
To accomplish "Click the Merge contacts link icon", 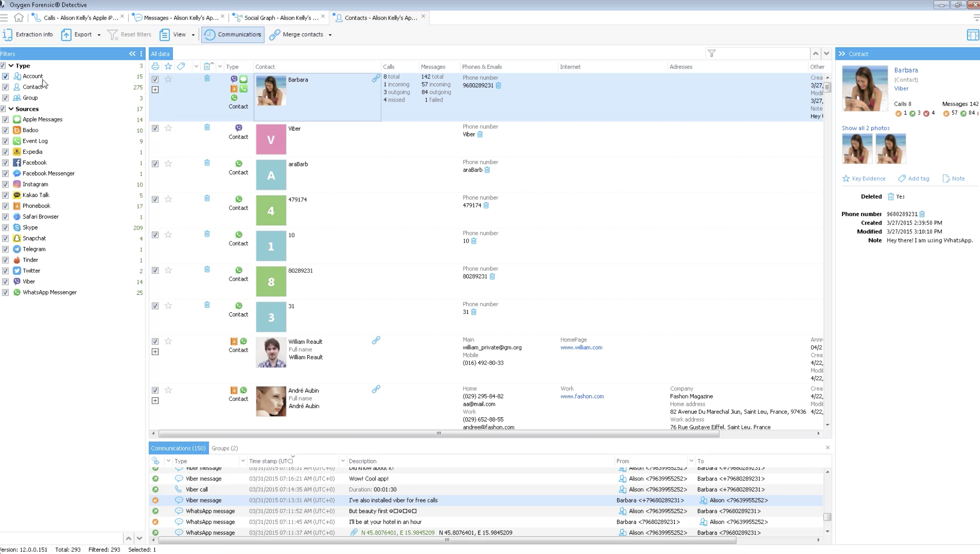I will click(274, 35).
